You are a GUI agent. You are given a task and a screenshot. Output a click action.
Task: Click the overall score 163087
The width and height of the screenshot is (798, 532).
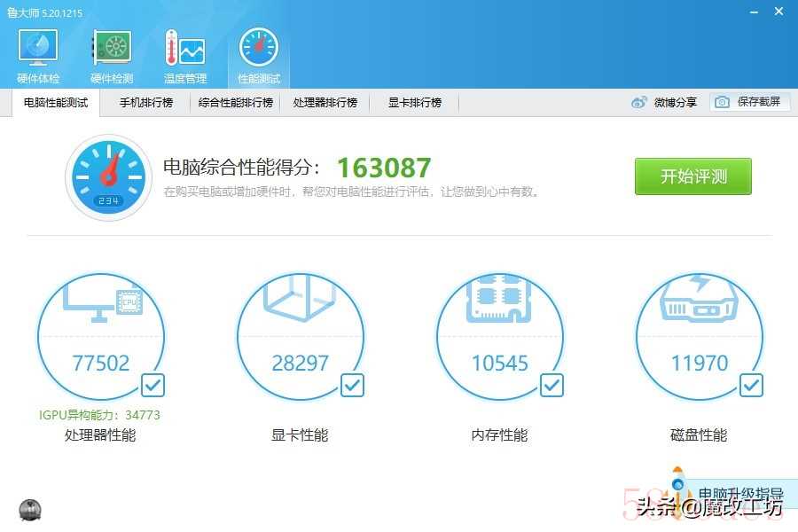pyautogui.click(x=384, y=168)
